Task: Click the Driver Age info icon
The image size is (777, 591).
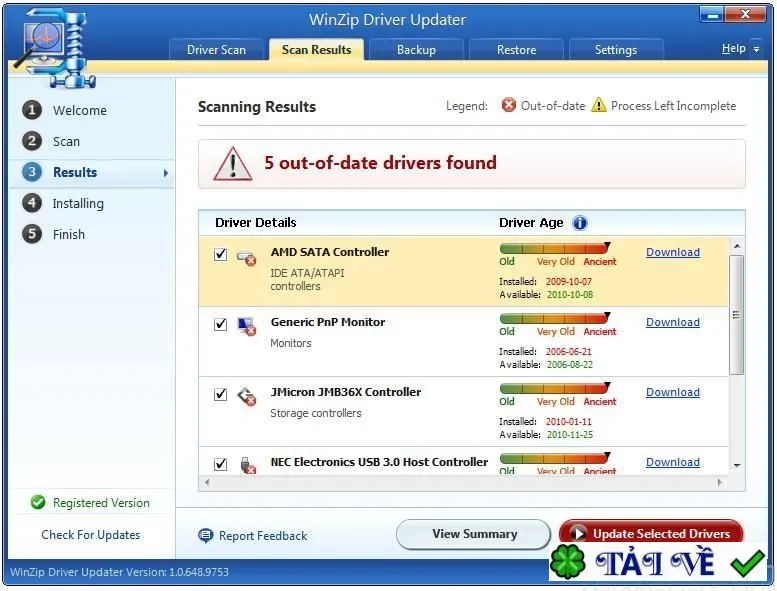Action: (579, 223)
